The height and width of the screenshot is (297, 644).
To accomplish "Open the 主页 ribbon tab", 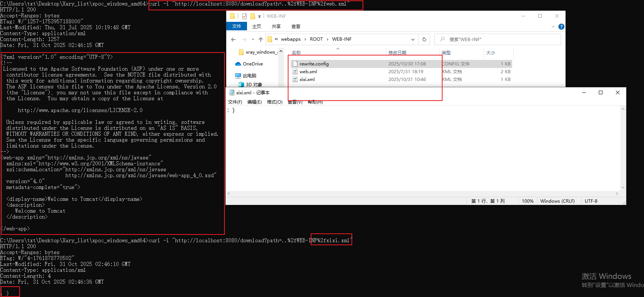I will pyautogui.click(x=257, y=27).
